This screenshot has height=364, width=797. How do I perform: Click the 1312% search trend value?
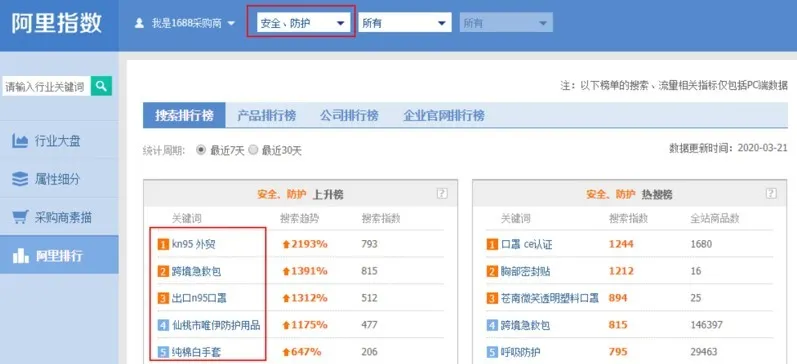click(x=304, y=298)
